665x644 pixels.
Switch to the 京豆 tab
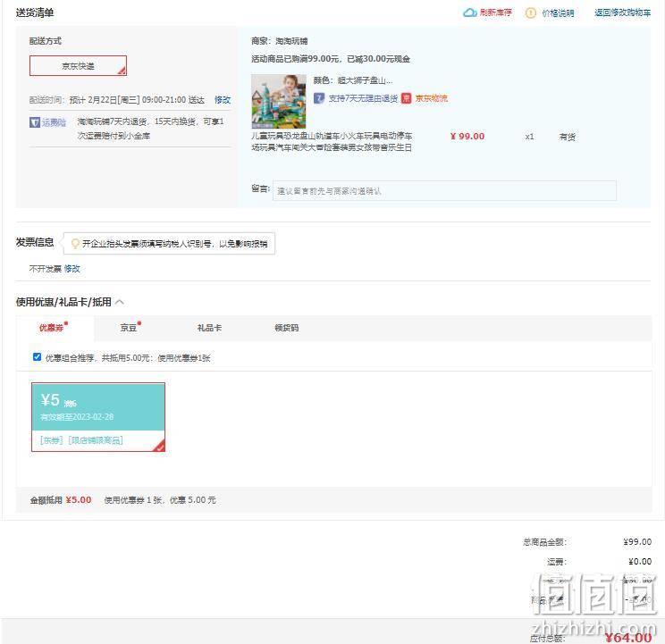[129, 328]
